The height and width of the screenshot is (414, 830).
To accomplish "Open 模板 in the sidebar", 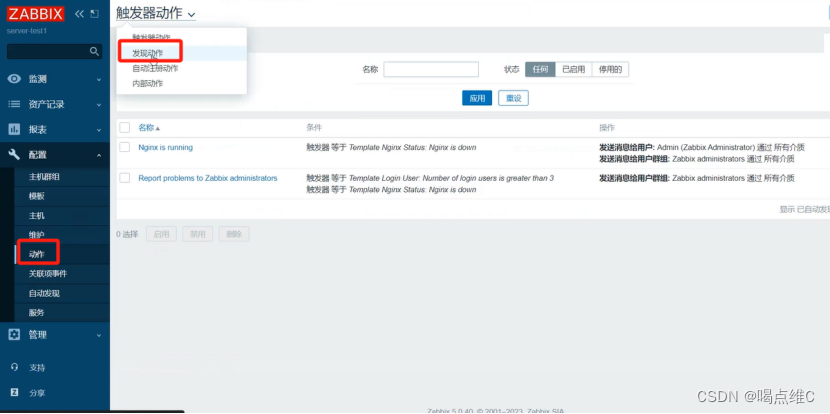I will click(x=37, y=196).
